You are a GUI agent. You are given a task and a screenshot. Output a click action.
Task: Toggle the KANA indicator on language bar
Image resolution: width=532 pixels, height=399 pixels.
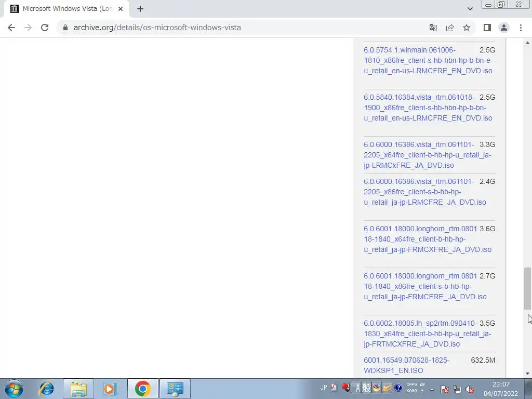411,391
